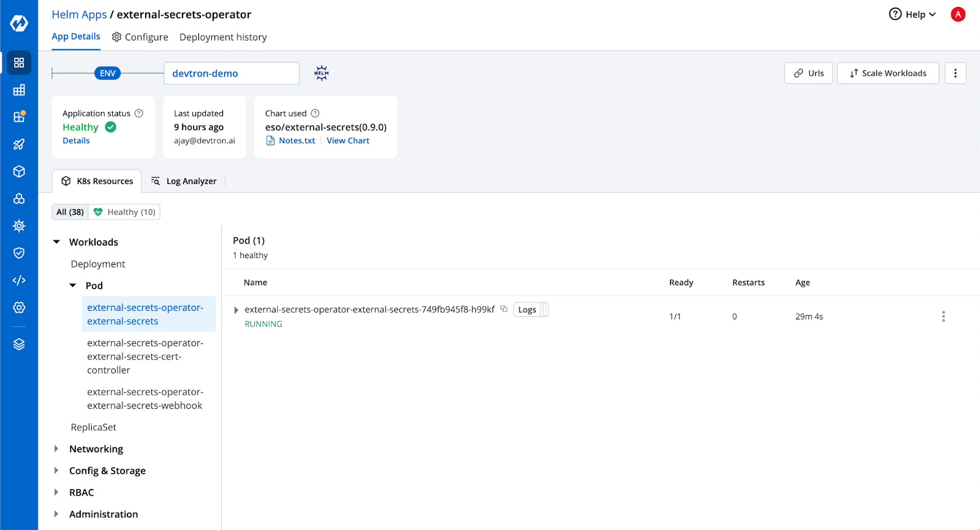This screenshot has width=980, height=530.
Task: Select Deployment in the Workloads tree
Action: pyautogui.click(x=98, y=264)
